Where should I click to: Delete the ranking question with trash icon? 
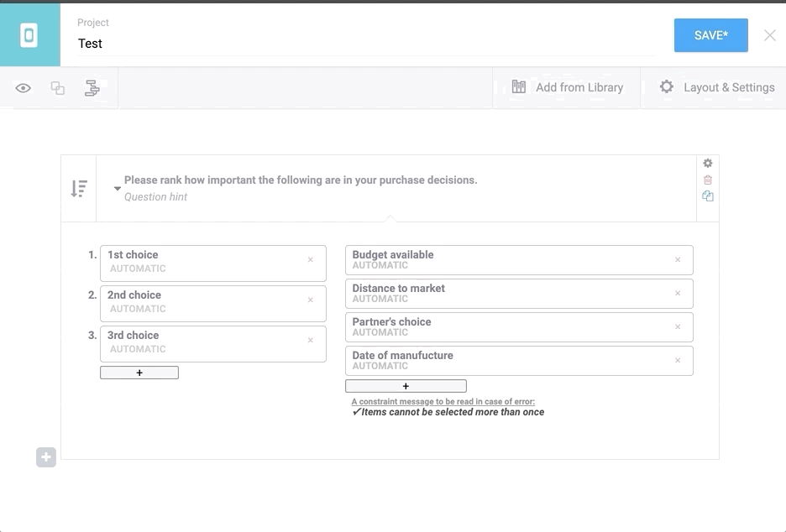(x=707, y=180)
